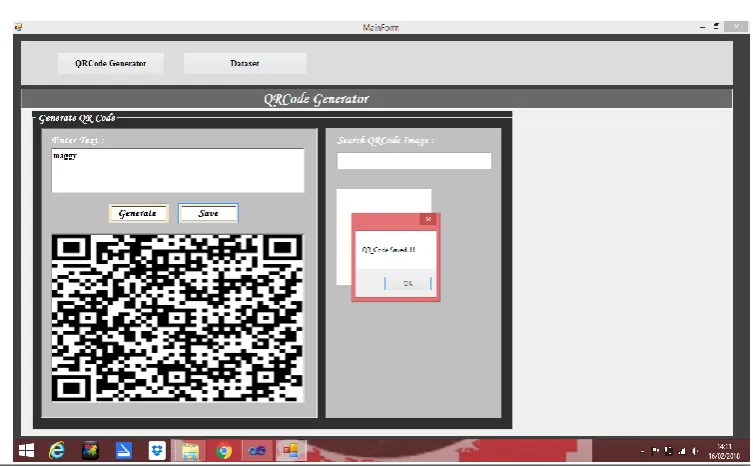Viewport: 753px width, 466px height.
Task: Click the Generate button
Action: pyautogui.click(x=138, y=213)
